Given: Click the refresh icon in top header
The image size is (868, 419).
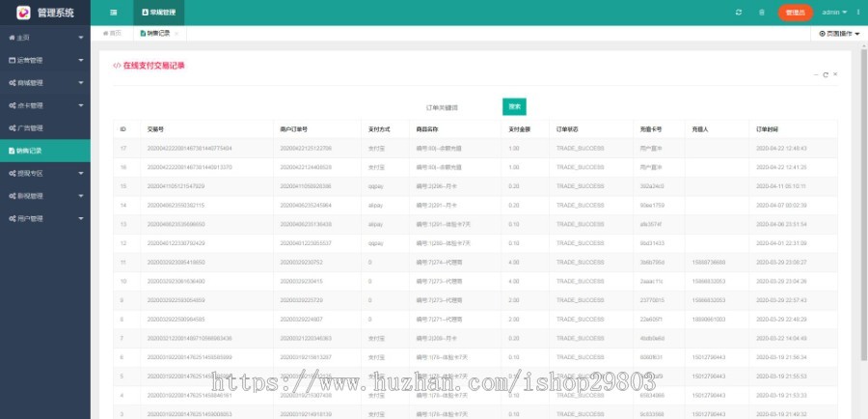Looking at the screenshot, I should (x=739, y=13).
